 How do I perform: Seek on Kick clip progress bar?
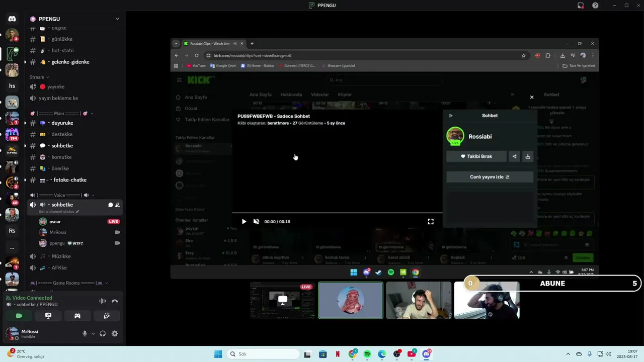click(337, 213)
